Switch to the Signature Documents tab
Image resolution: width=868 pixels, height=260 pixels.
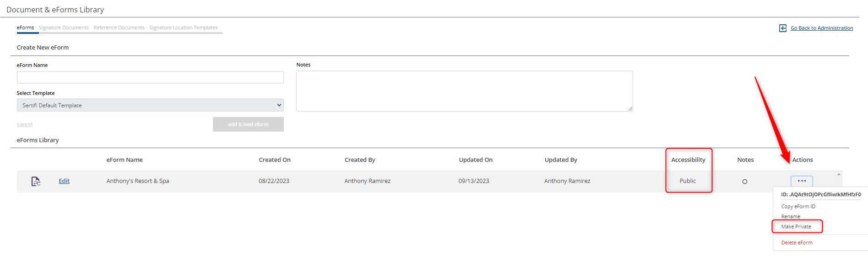point(64,28)
